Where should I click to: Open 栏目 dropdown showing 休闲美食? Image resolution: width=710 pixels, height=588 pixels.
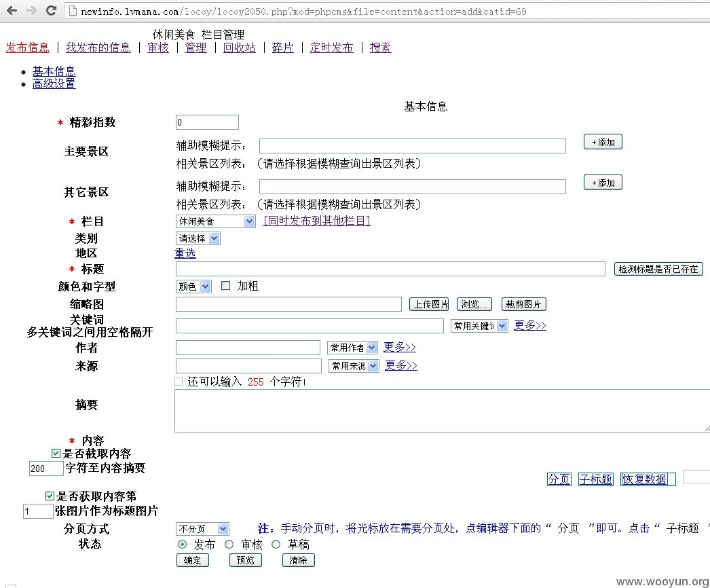pos(216,221)
